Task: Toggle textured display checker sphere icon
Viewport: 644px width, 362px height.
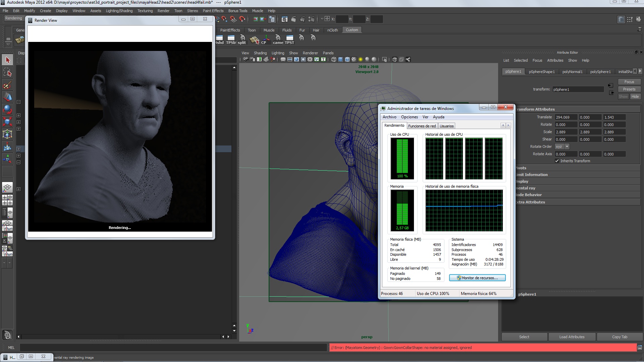Action: [354, 59]
